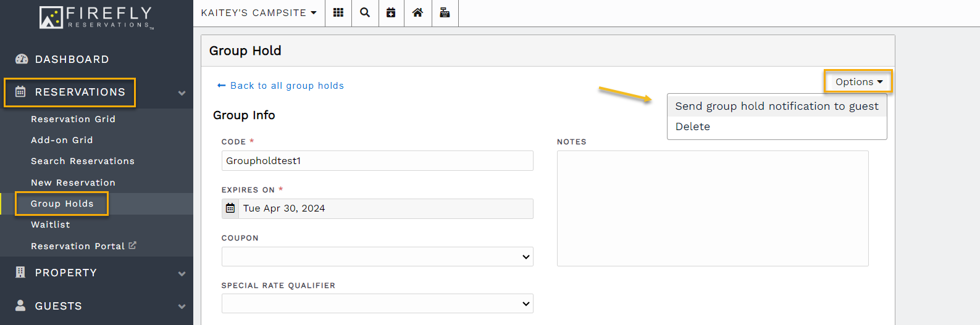Click the Firefly Reservations logo
The height and width of the screenshot is (325, 980).
(96, 17)
